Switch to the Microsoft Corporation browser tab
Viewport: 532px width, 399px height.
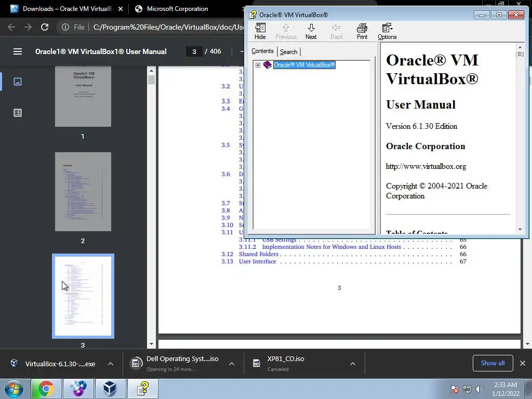coord(178,9)
